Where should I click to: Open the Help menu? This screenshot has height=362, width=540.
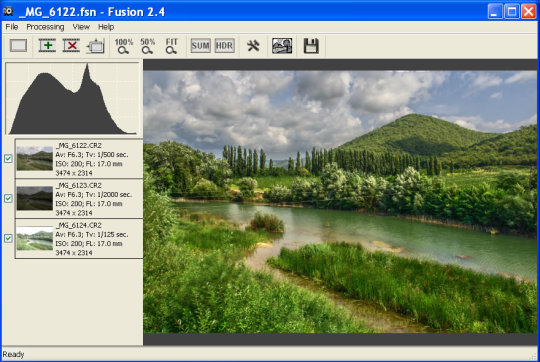coord(106,27)
